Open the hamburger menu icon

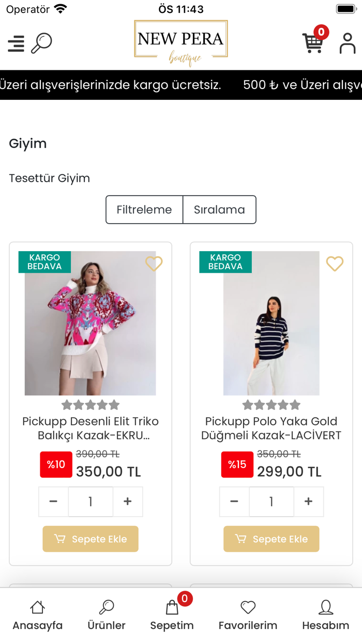[16, 43]
